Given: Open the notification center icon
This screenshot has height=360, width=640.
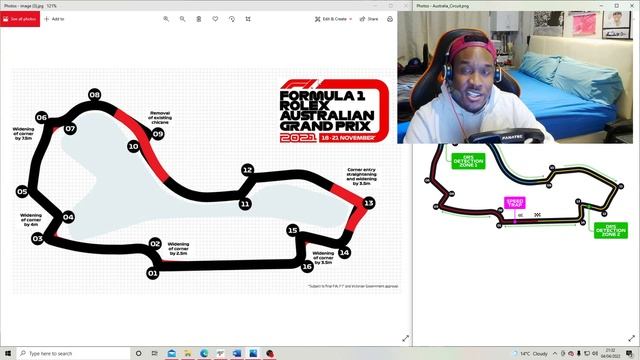Looking at the screenshot, I should [x=630, y=353].
